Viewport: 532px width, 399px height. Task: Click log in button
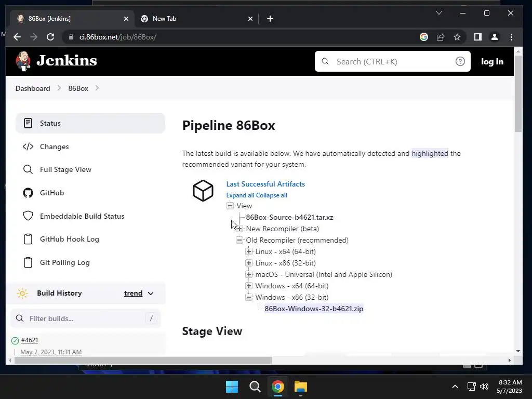coord(492,61)
